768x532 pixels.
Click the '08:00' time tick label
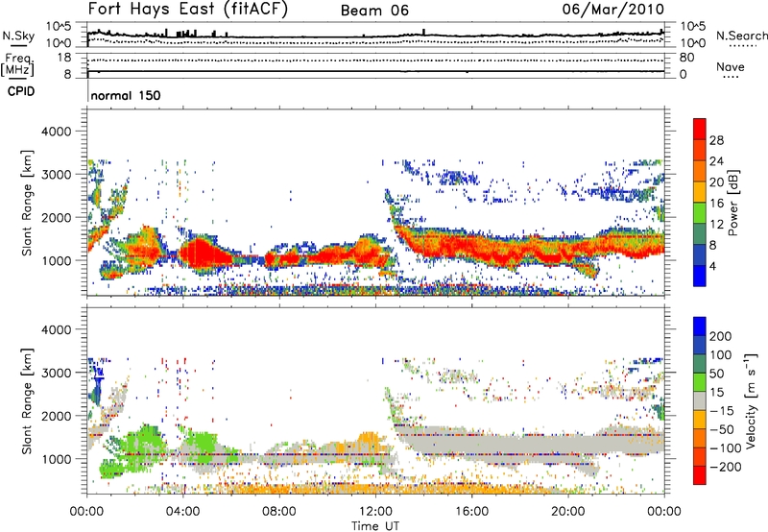(279, 512)
